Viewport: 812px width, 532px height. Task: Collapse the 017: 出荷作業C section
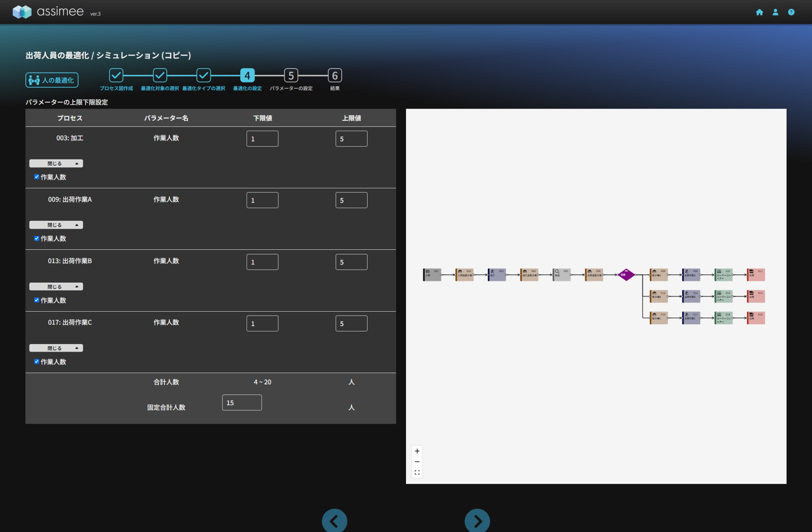coord(56,348)
